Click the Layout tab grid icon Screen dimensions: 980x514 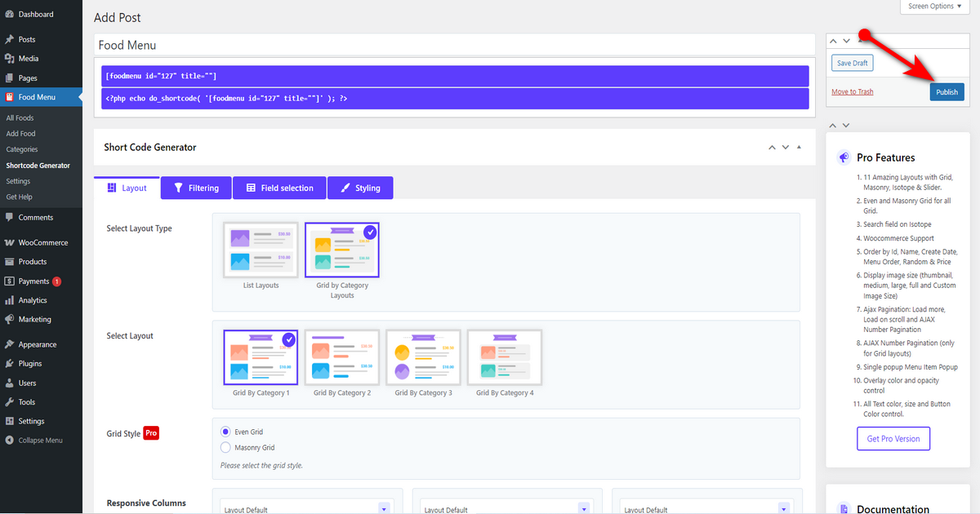coord(112,188)
